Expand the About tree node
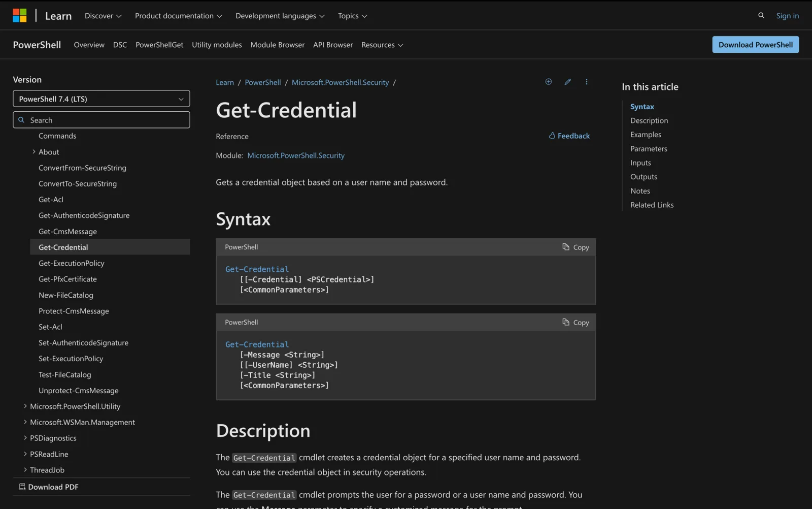The image size is (812, 509). click(34, 151)
